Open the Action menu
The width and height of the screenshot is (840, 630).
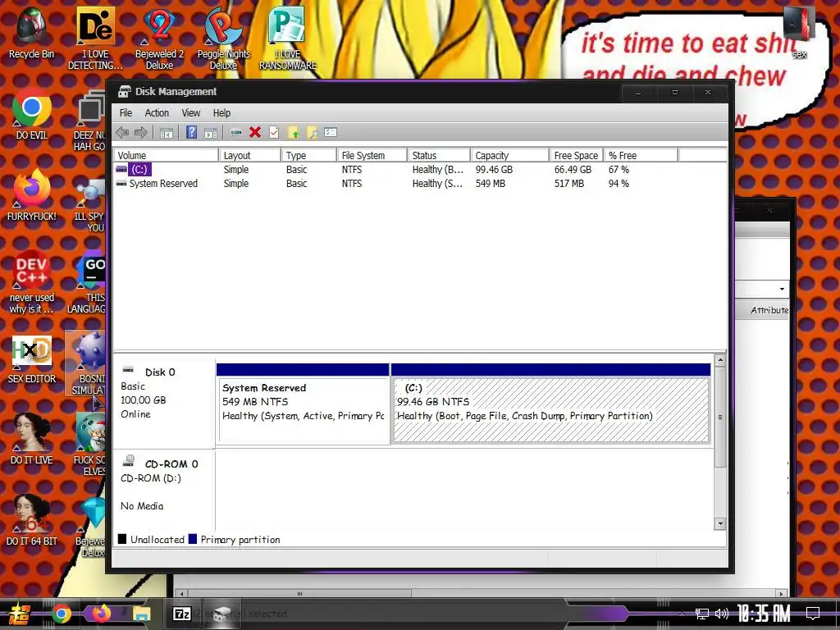tap(157, 113)
